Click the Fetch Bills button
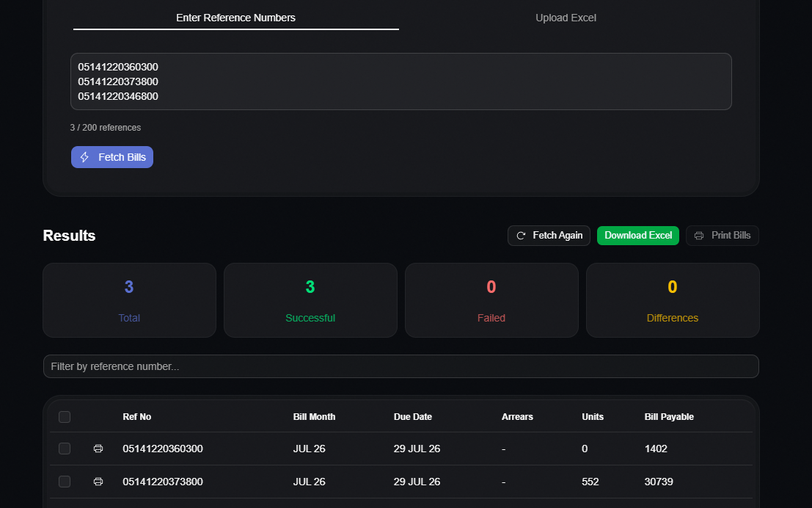The image size is (812, 508). [x=111, y=157]
